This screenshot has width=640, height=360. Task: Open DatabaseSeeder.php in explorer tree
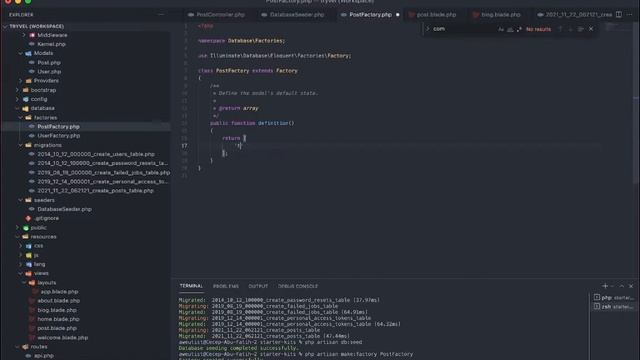point(64,209)
